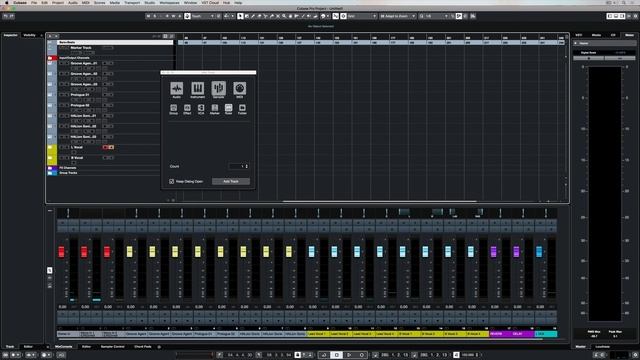Open the Touch automation mode dropdown
The width and height of the screenshot is (640, 360).
pos(203,16)
